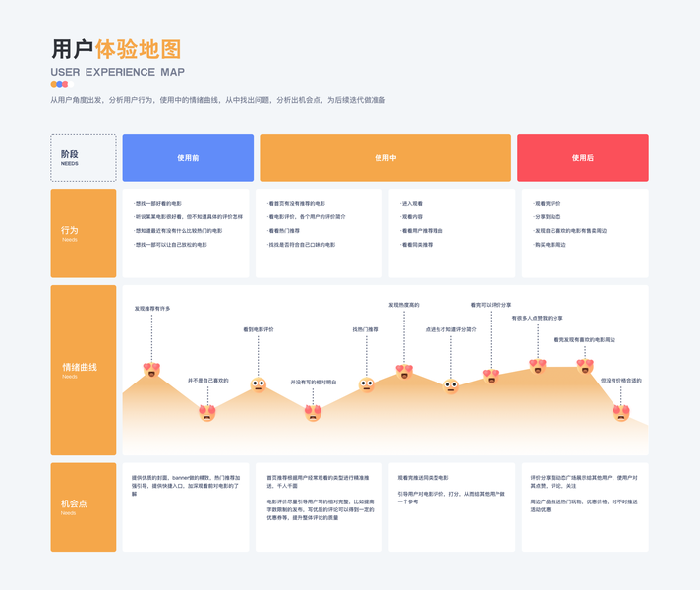The image size is (700, 590).
Task: Click the happy emoji under 发现热度高的
Action: tap(404, 371)
